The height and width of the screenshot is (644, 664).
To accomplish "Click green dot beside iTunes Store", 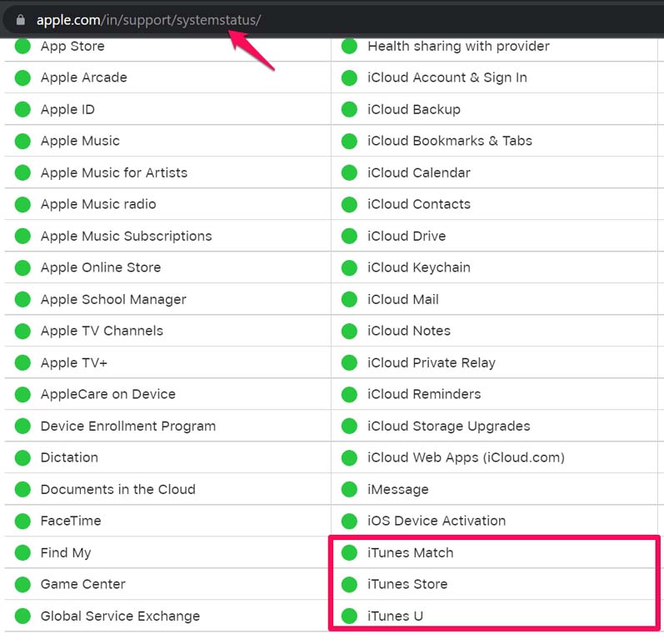I will [349, 584].
